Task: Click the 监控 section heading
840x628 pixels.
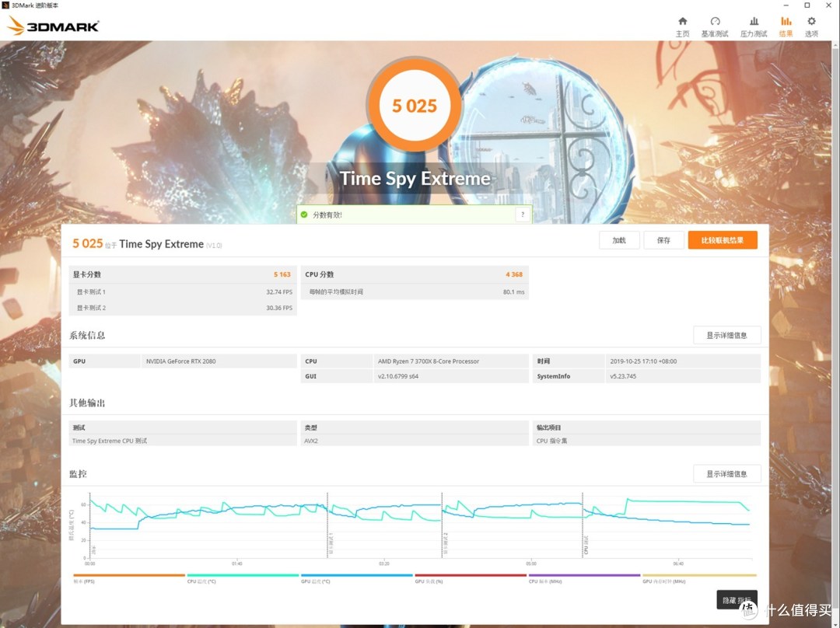Action: coord(78,474)
